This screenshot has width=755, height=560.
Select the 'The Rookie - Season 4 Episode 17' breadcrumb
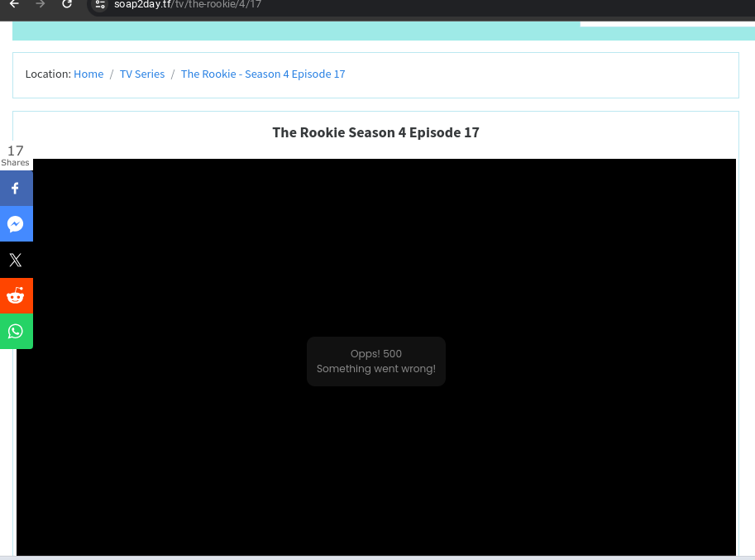click(263, 74)
